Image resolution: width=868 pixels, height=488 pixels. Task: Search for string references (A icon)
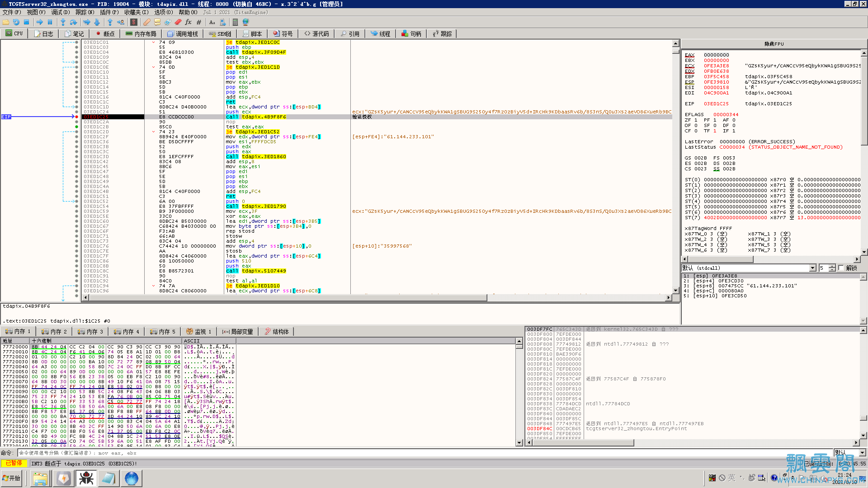212,22
